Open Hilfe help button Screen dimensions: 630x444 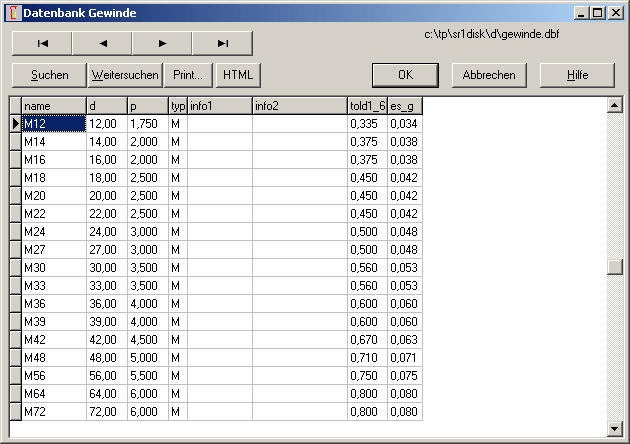(577, 75)
